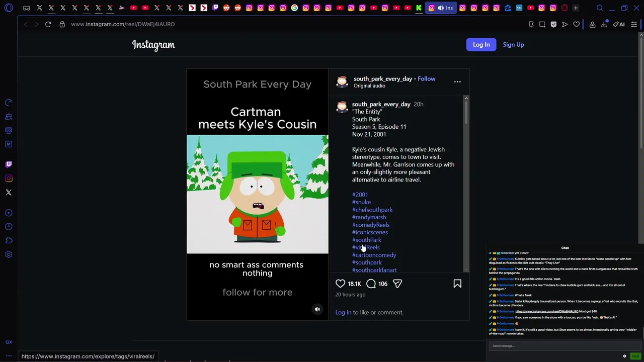This screenshot has height=362, width=644.
Task: Click the blue Log In button
Action: pyautogui.click(x=481, y=44)
